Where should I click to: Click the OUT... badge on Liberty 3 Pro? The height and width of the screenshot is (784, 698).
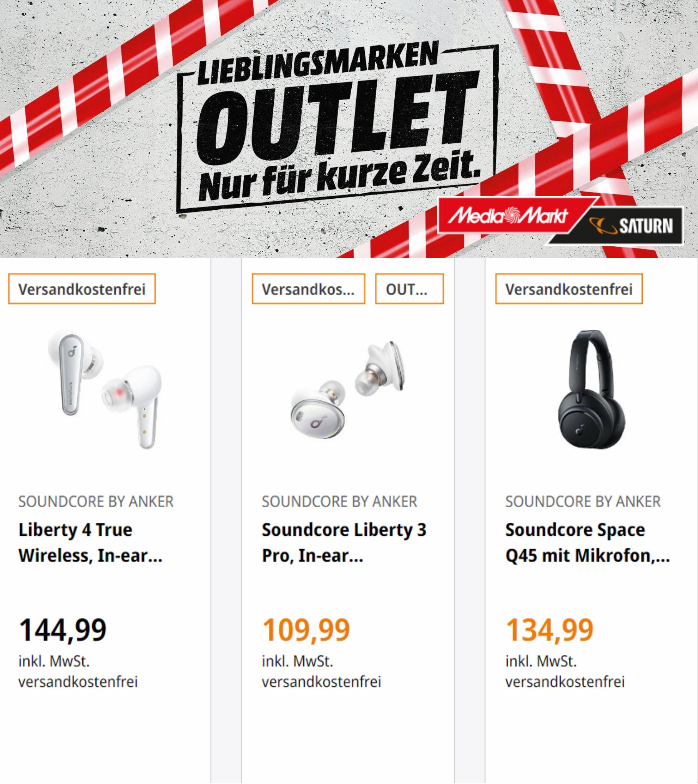coord(409,289)
